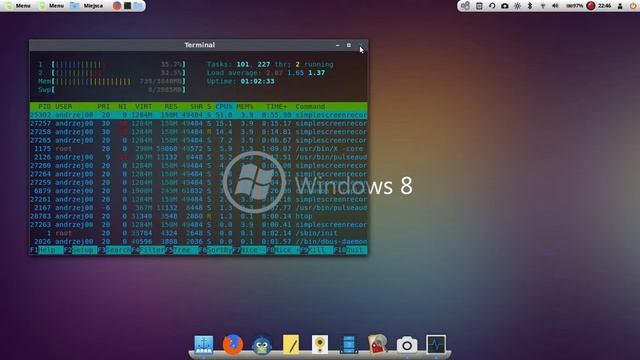Launch the camera screenshot app in dock
This screenshot has width=640, height=360.
pos(407,345)
